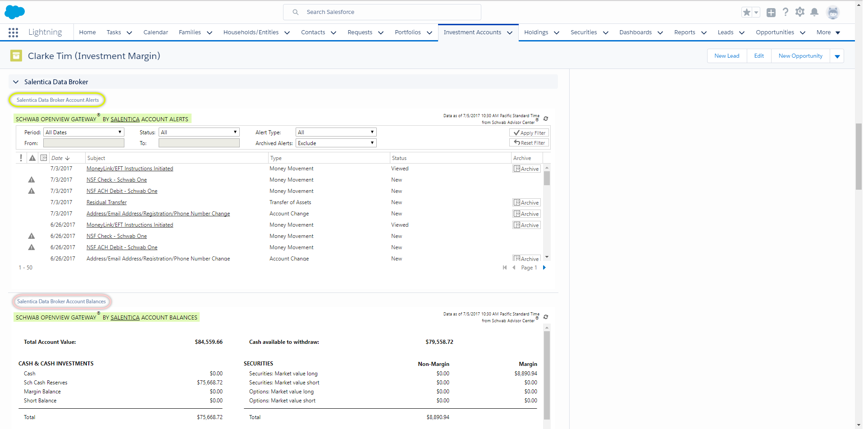Open the Dashboards tab
This screenshot has width=868, height=429.
(x=635, y=32)
